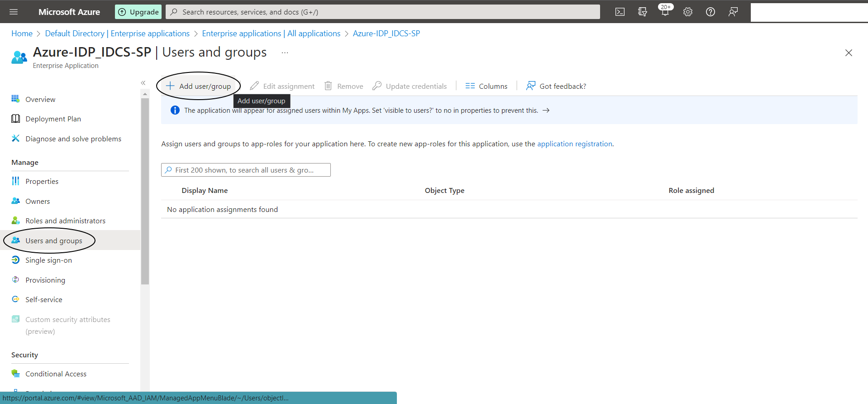Click Update credentials in the toolbar
Viewport: 868px width, 404px height.
point(410,86)
